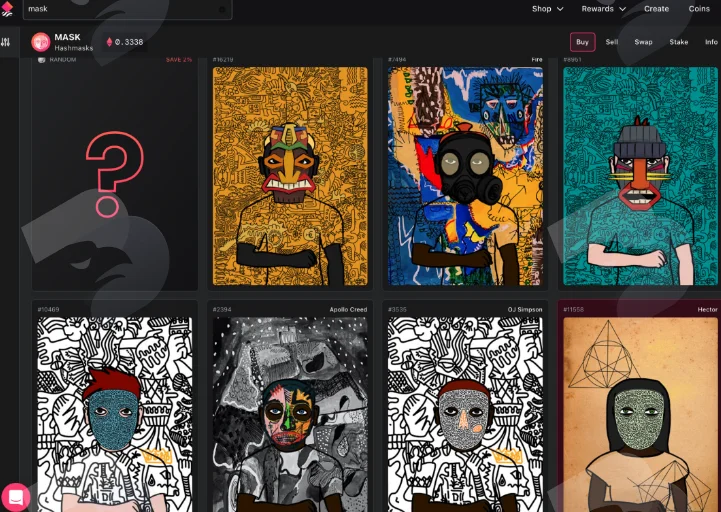
Task: Click the magnifier icon in the search box
Action: point(222,9)
